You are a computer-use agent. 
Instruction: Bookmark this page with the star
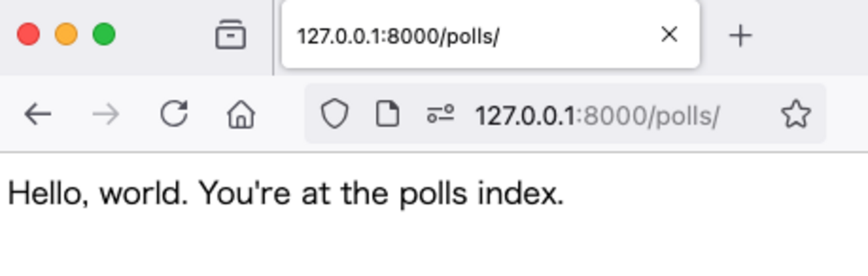pyautogui.click(x=795, y=115)
